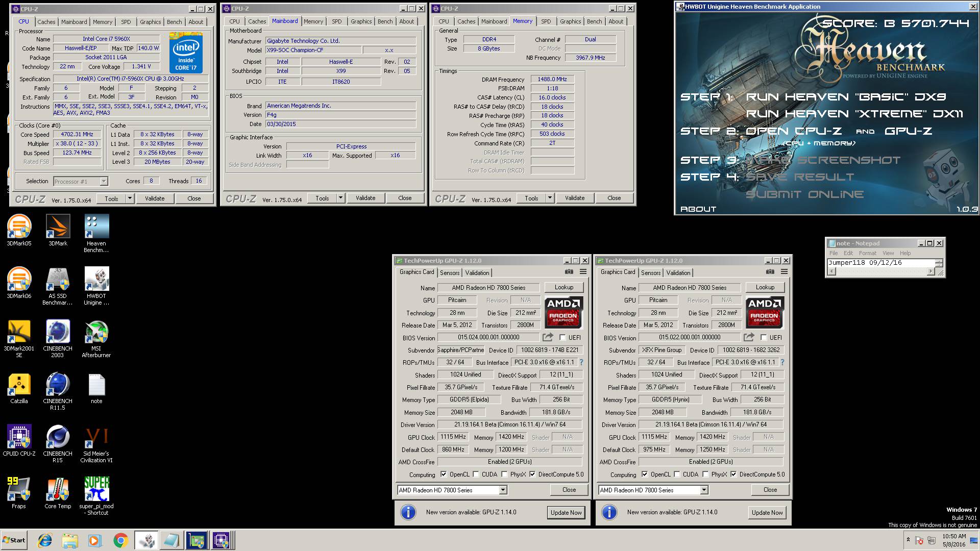The image size is (980, 551).
Task: Open super_pi_mod shortcut icon
Action: pos(96,496)
